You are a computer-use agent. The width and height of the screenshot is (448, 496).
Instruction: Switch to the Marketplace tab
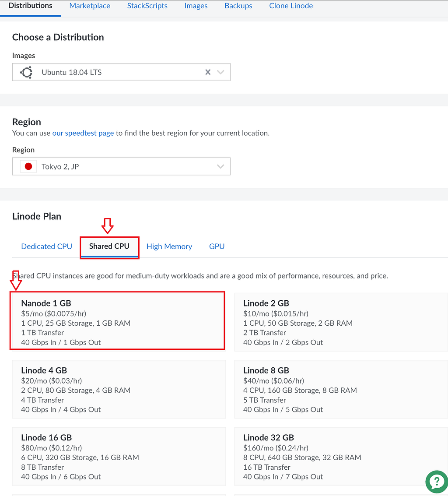[x=90, y=6]
